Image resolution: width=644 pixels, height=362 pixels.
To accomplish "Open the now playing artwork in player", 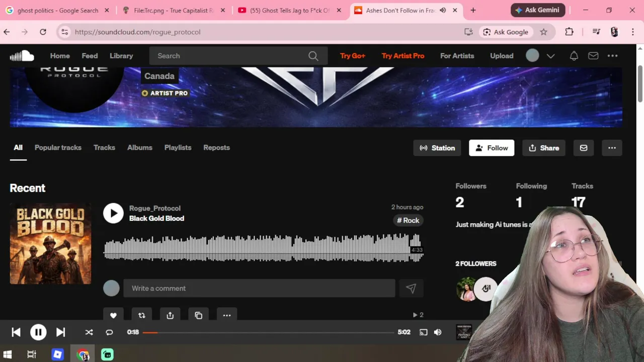I will click(x=463, y=332).
